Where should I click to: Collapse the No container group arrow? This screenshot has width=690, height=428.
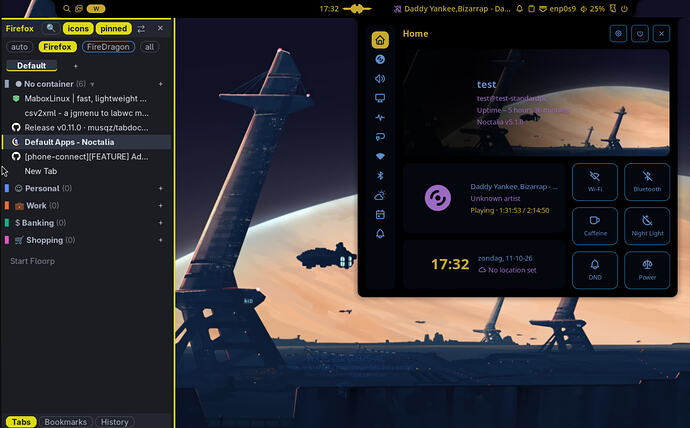[92, 84]
